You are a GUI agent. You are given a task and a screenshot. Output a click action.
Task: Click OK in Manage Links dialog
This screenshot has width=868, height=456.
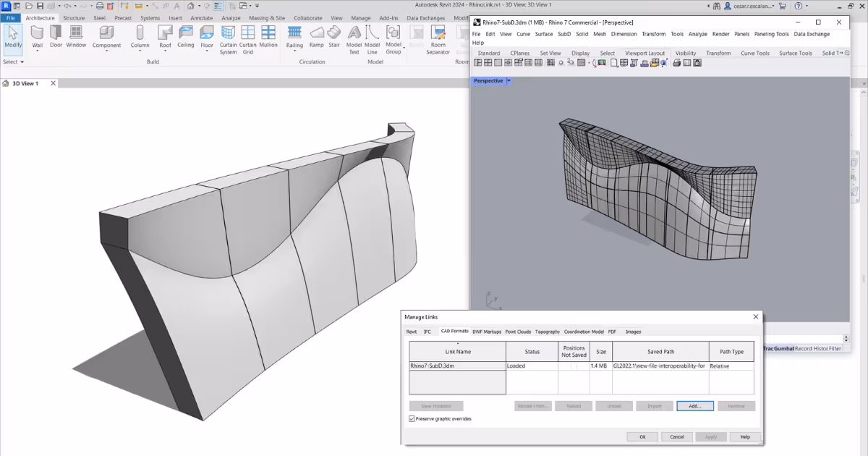(x=642, y=436)
